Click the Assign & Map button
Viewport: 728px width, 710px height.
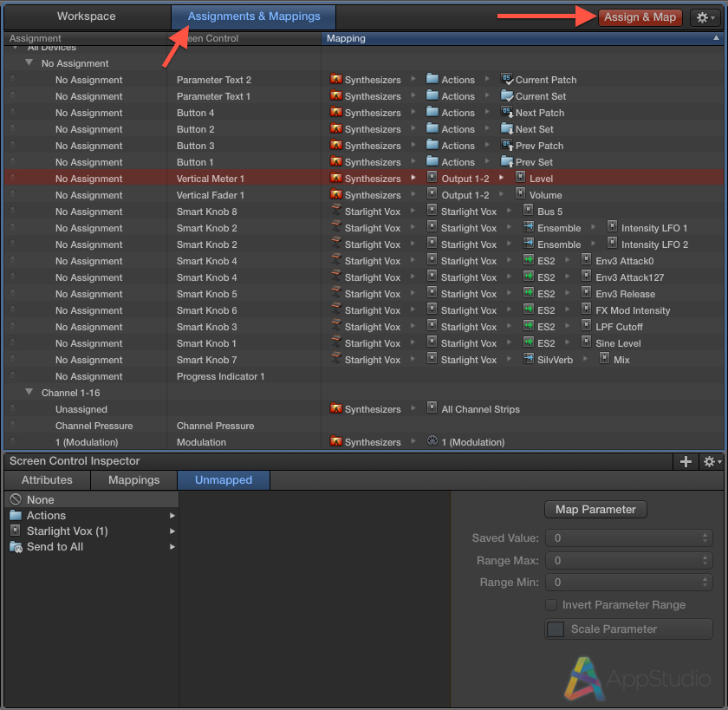click(x=640, y=17)
